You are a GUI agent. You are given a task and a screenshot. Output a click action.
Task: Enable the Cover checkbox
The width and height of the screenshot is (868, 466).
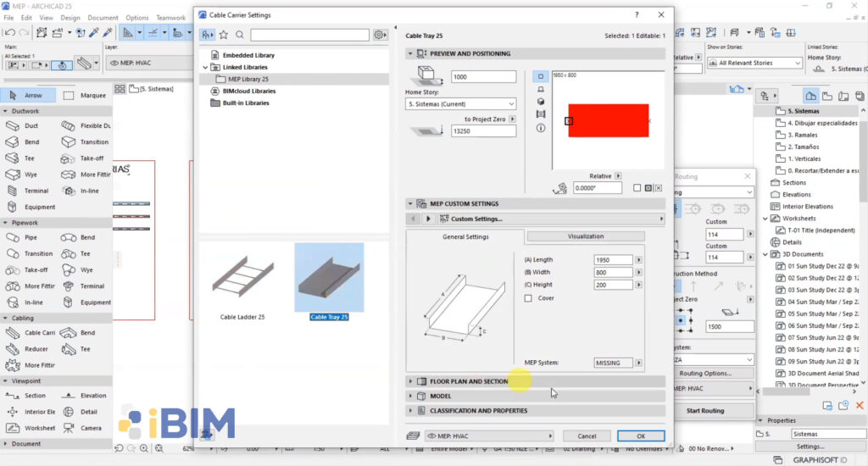coord(528,298)
